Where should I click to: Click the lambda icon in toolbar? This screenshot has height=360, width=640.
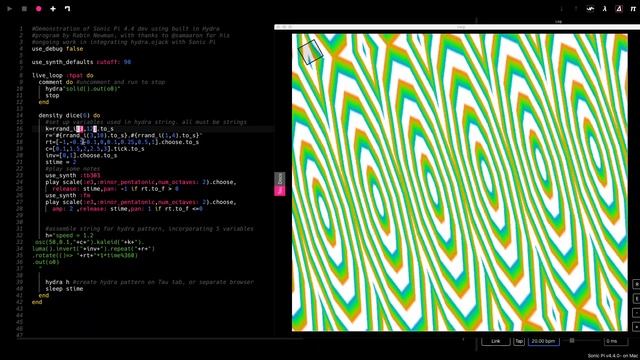pos(604,9)
